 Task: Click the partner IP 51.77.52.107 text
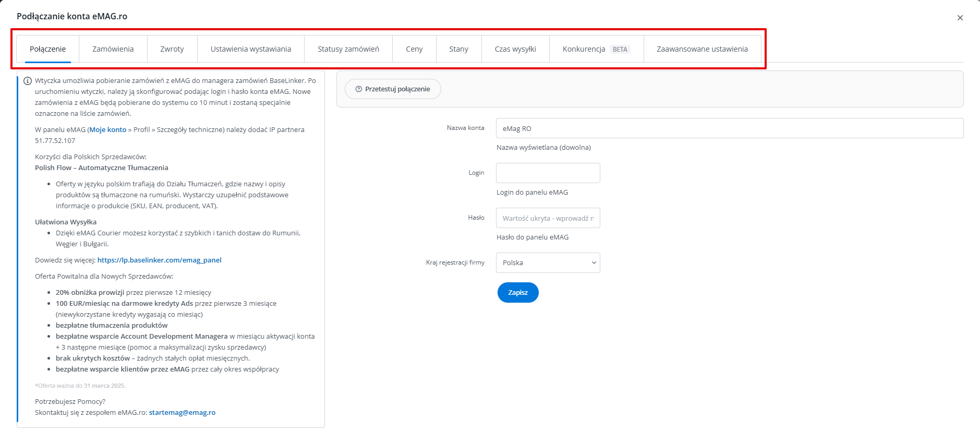tap(55, 141)
